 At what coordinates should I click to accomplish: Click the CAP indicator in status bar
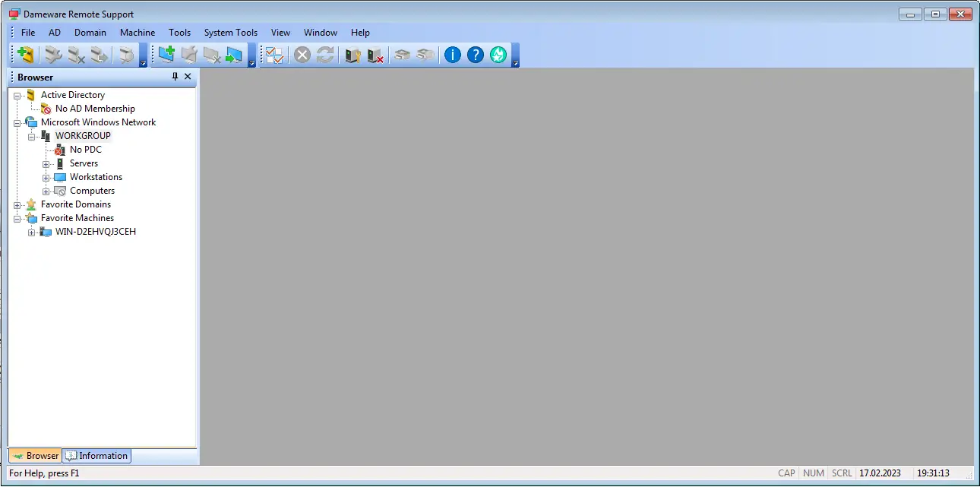(x=787, y=473)
